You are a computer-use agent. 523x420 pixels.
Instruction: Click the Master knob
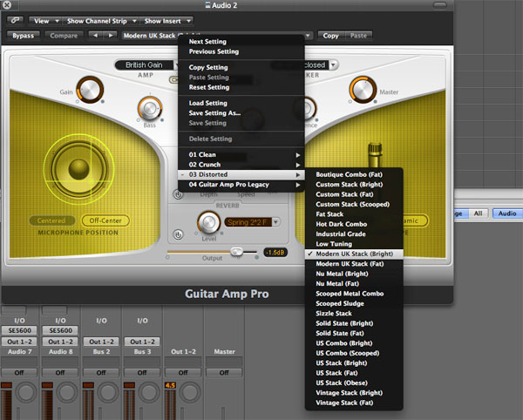363,90
